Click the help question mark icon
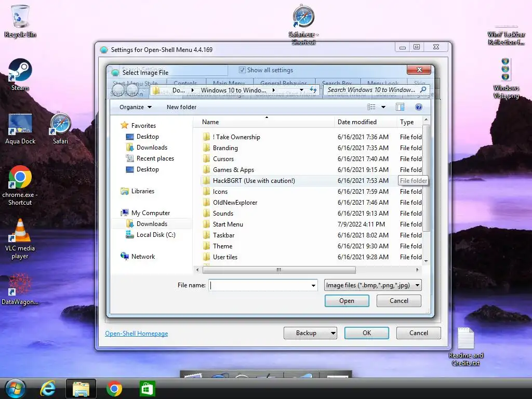 [x=419, y=107]
